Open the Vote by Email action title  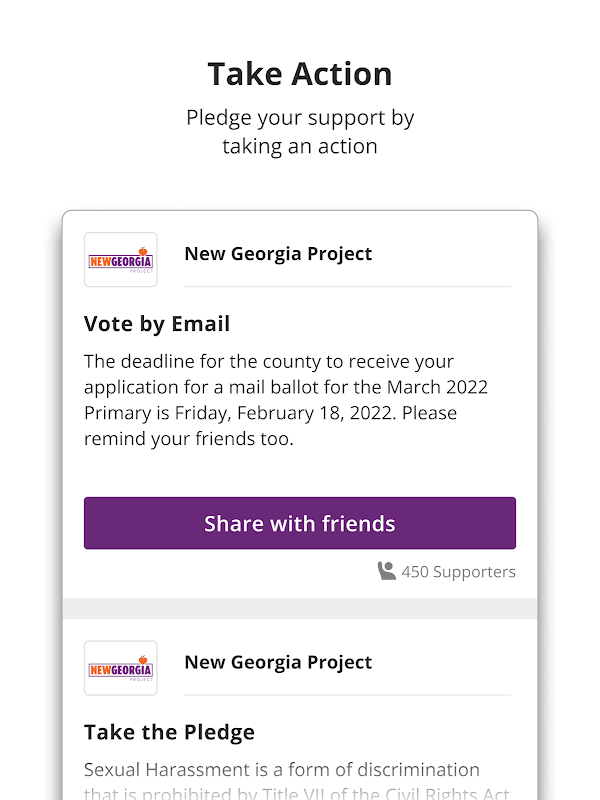157,324
